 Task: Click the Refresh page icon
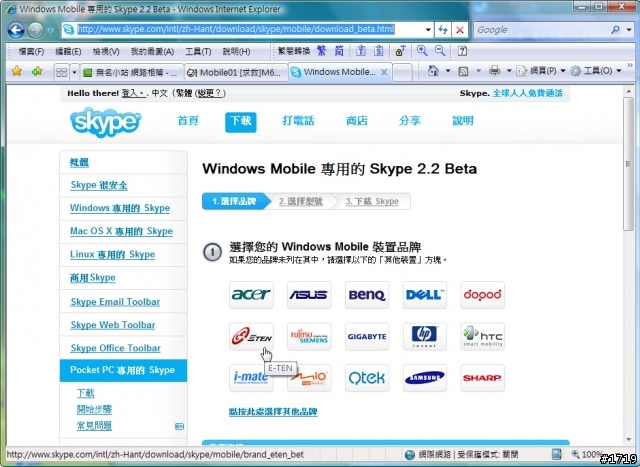[x=443, y=30]
